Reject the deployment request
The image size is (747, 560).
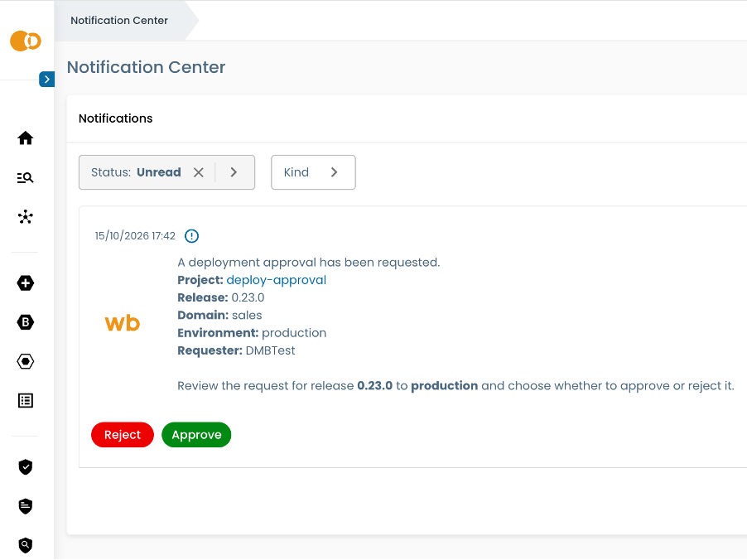[123, 435]
